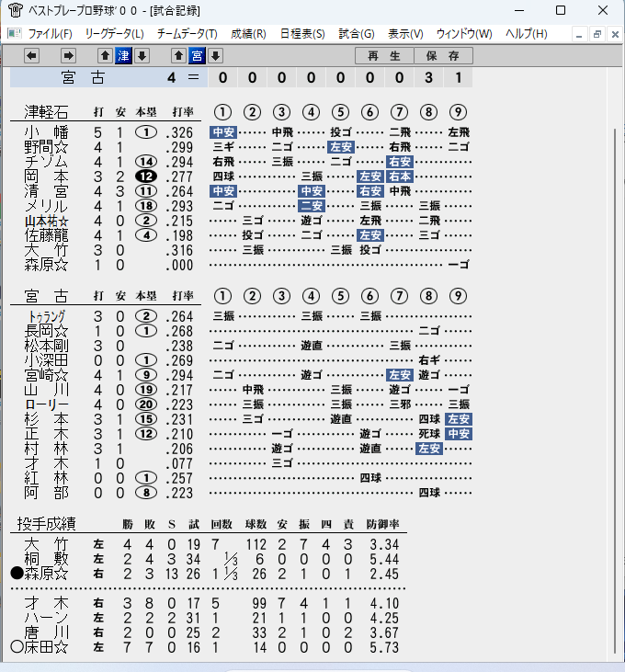Click the down arrow after 津 team button
Image resolution: width=625 pixels, height=672 pixels.
click(142, 56)
